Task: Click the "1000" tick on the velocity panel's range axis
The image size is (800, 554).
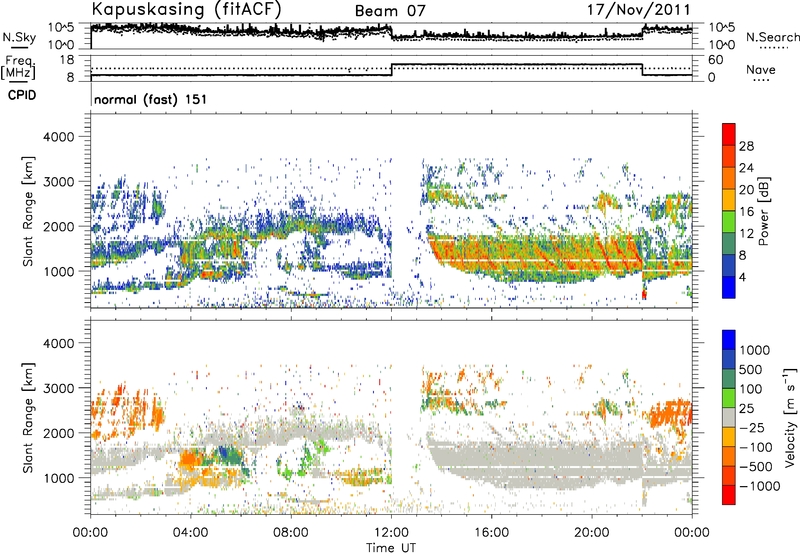Action: point(61,478)
